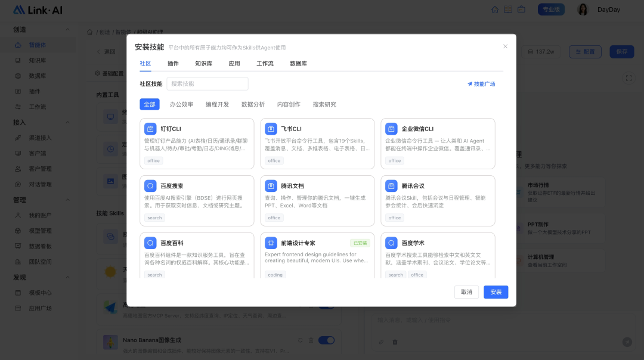Click the fullscreen expand icon
644x360 pixels.
(x=628, y=78)
